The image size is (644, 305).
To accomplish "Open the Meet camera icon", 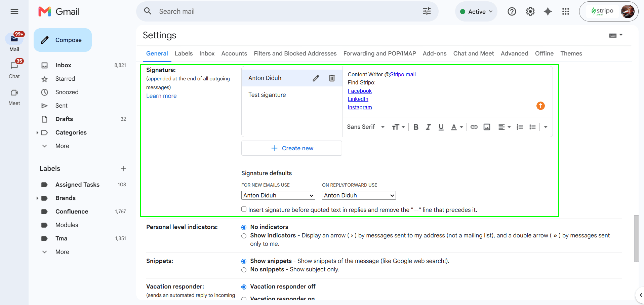I will click(14, 92).
